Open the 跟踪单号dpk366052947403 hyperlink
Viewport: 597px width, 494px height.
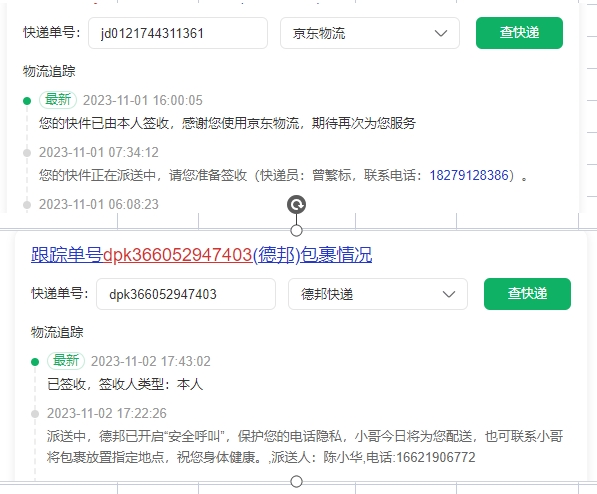(x=201, y=254)
